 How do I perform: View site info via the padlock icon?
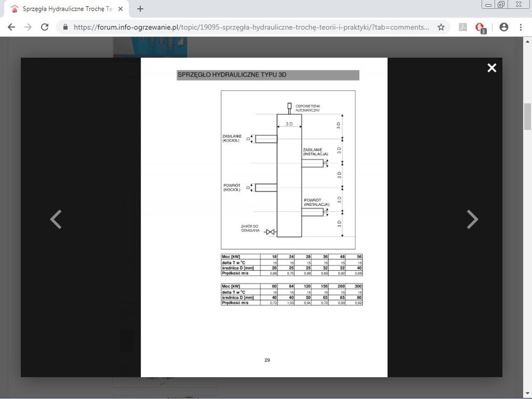[x=65, y=27]
